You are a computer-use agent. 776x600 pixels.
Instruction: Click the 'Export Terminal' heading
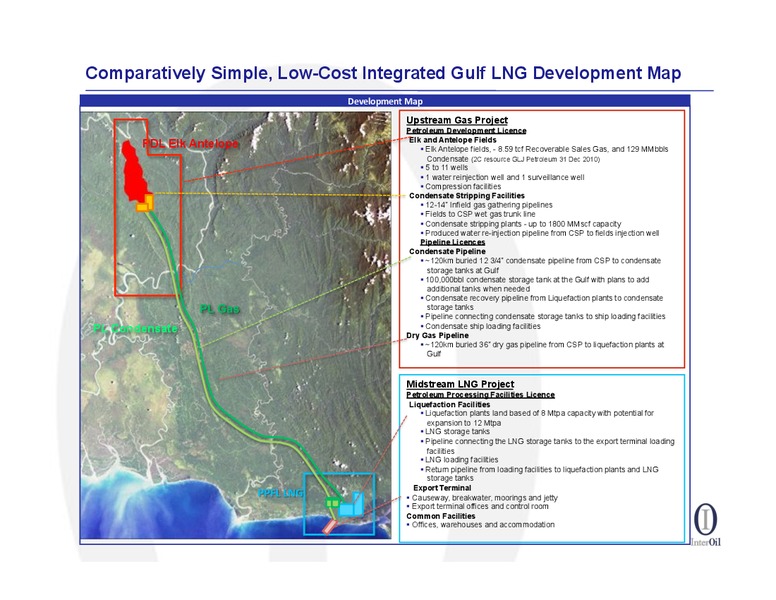[x=442, y=488]
